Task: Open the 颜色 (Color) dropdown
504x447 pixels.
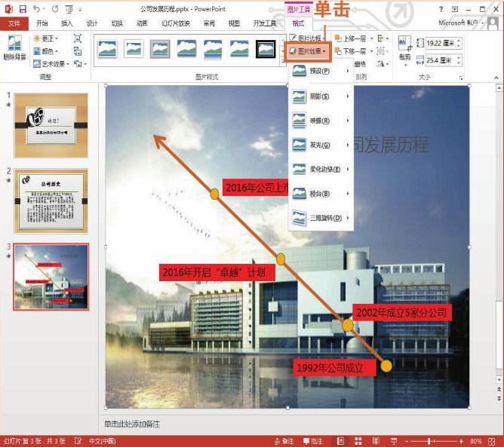Action: coord(46,51)
